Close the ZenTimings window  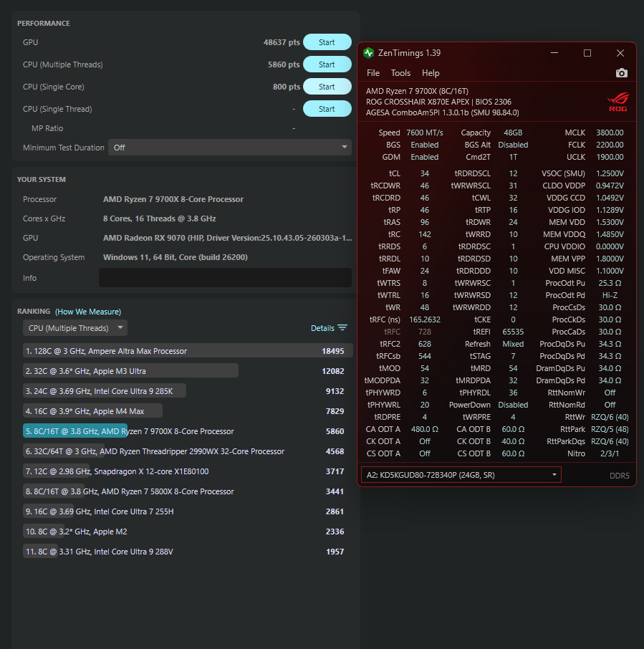620,53
